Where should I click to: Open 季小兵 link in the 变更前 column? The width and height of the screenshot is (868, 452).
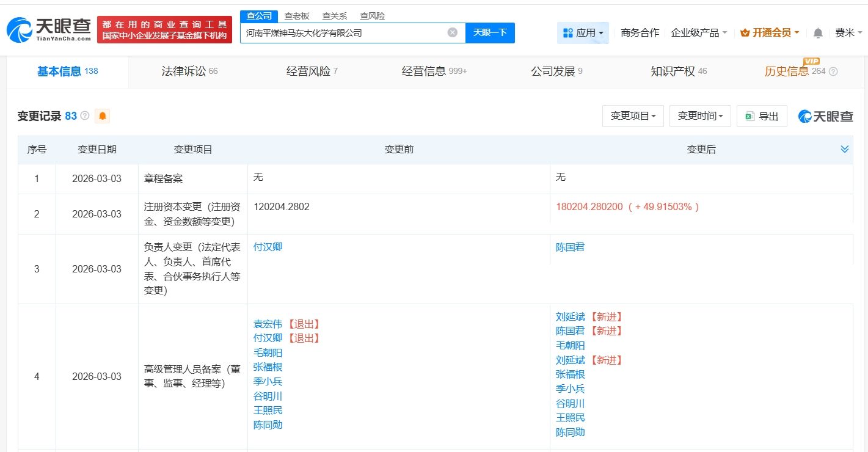[x=268, y=382]
